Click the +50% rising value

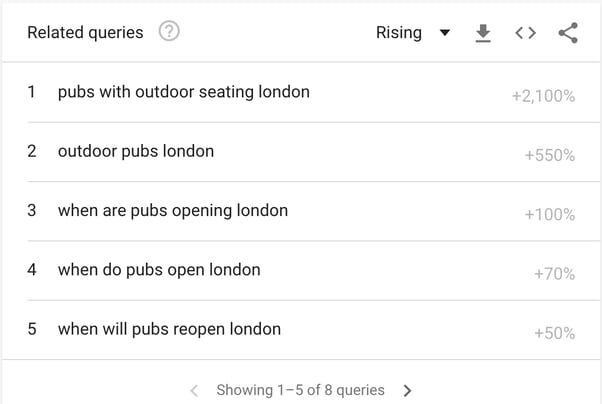point(553,333)
